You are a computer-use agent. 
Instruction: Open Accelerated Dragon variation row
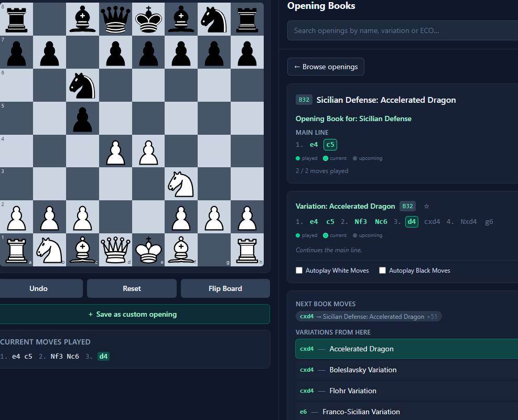(407, 349)
